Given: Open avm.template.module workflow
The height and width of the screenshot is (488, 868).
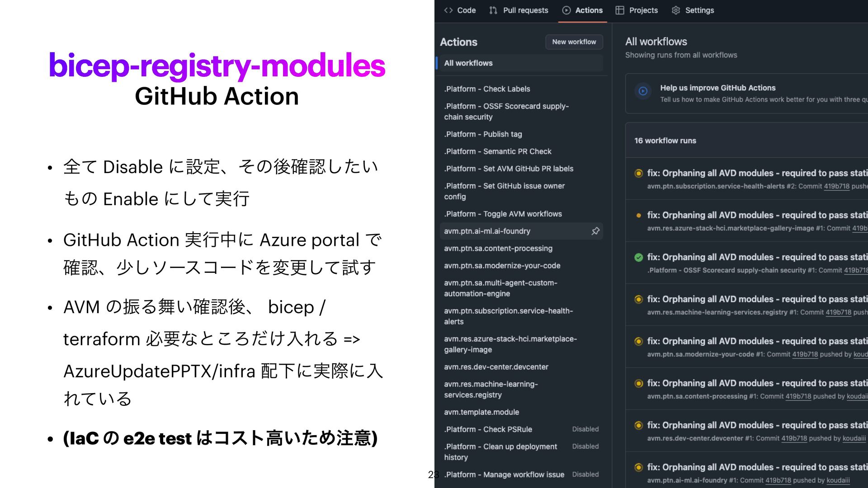Looking at the screenshot, I should coord(481,412).
